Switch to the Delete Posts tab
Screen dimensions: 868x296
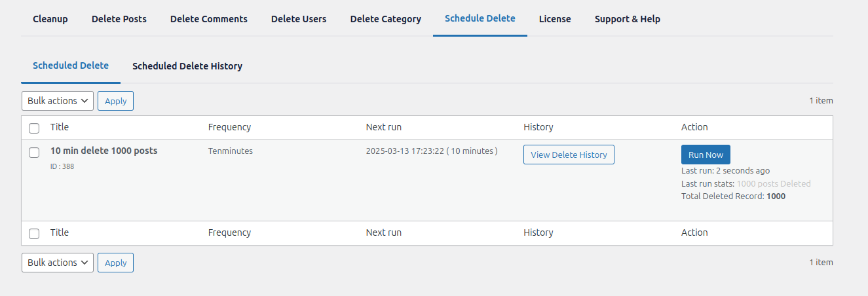coord(119,19)
